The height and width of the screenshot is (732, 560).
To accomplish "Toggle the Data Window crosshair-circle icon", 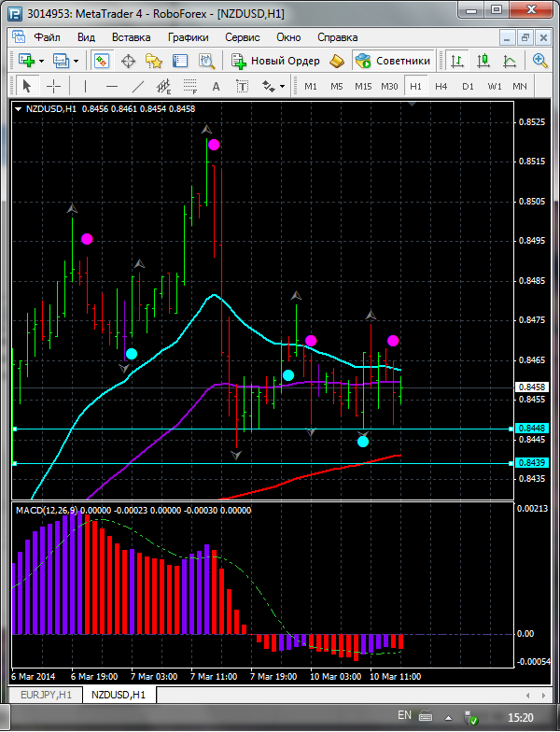I will (x=128, y=61).
